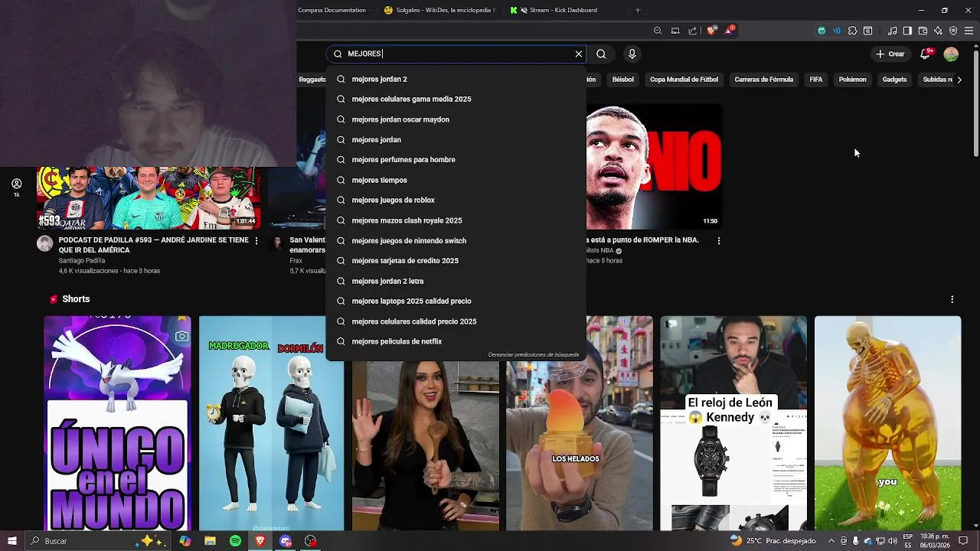Show hidden system tray icons chevron

pos(832,541)
